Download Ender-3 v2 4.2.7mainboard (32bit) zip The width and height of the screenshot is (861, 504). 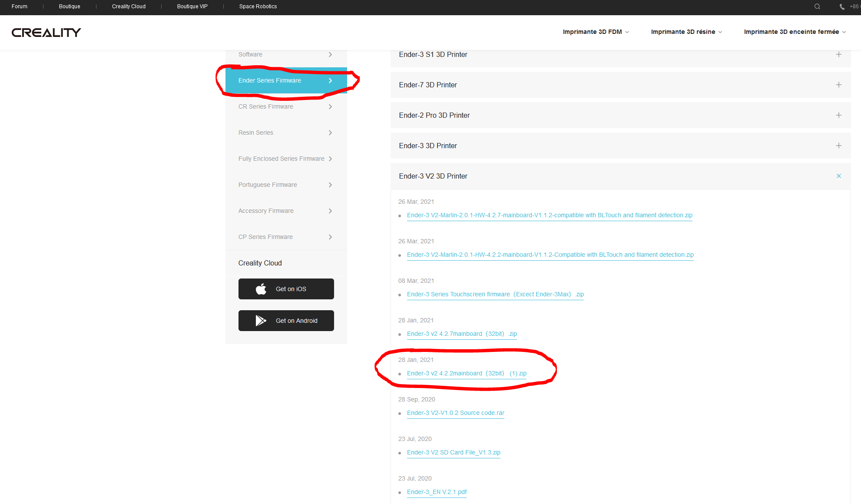(x=462, y=334)
